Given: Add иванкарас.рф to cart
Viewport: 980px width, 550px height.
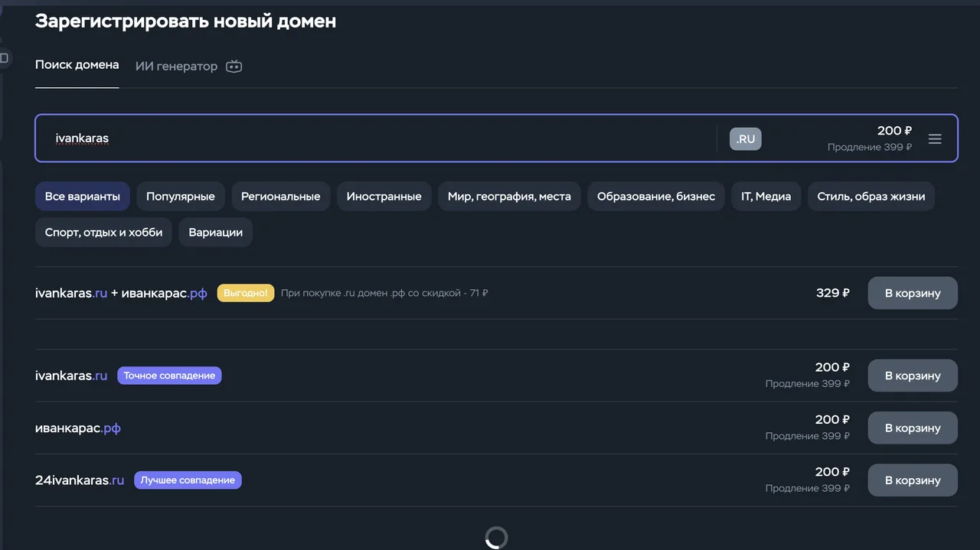Looking at the screenshot, I should tap(913, 428).
